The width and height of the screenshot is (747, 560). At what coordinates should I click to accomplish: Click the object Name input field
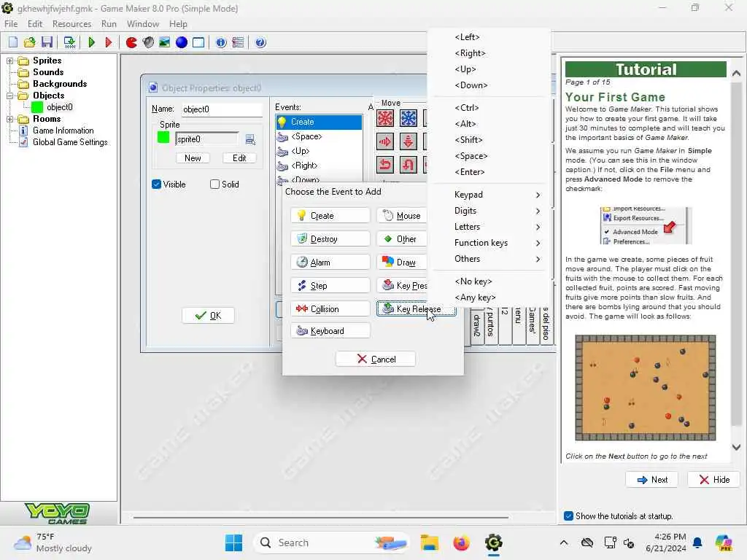(x=222, y=109)
